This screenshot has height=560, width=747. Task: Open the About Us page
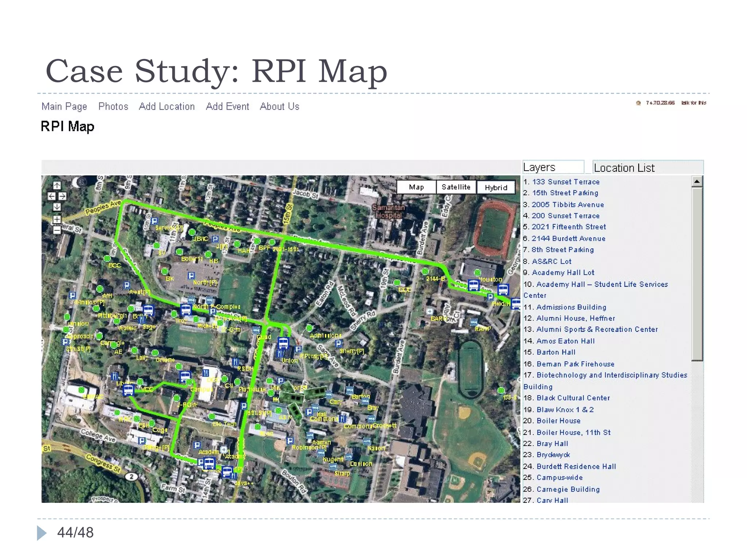(x=279, y=106)
